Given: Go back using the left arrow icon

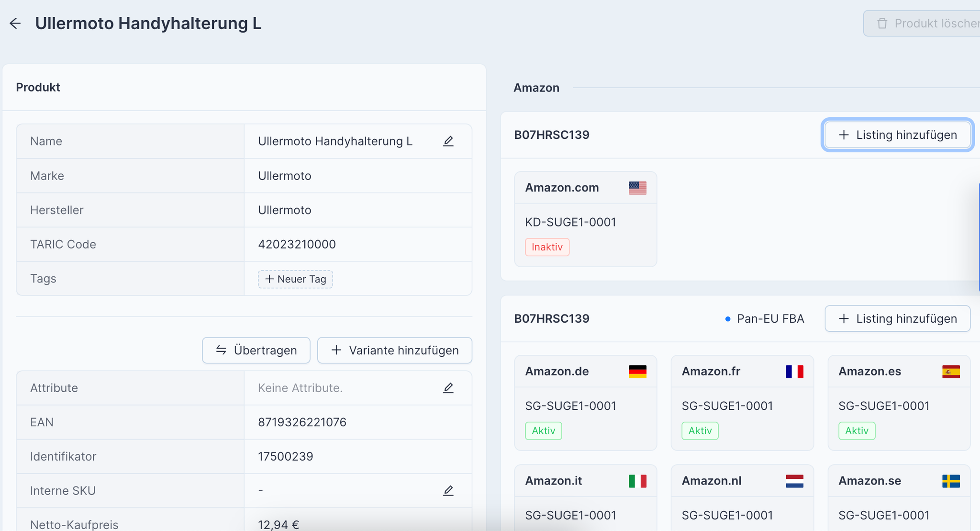Looking at the screenshot, I should point(15,23).
